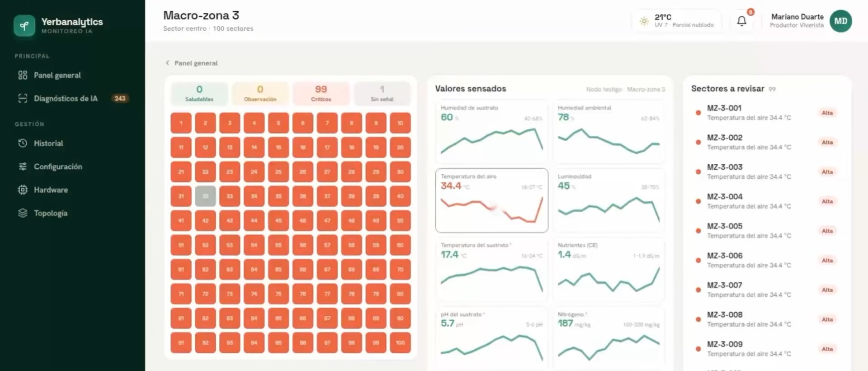The image size is (868, 371).
Task: Click the Alta badge for MZ-3-002
Action: point(827,143)
